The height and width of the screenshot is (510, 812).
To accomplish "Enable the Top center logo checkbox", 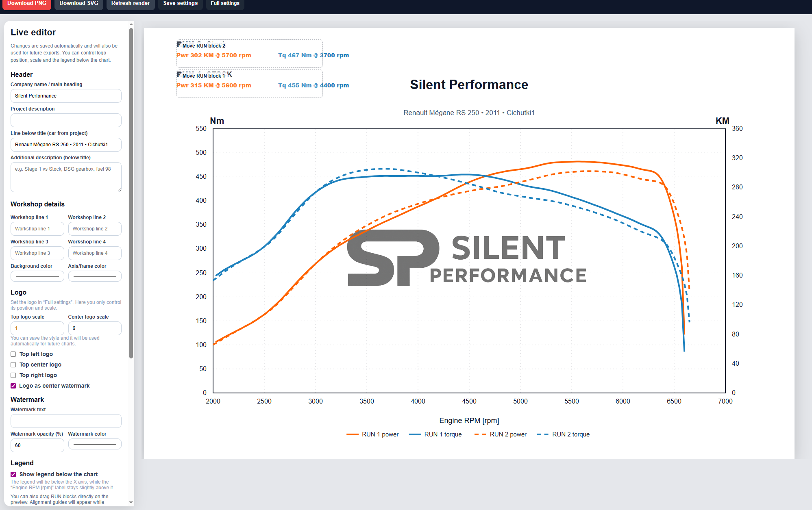I will (13, 365).
